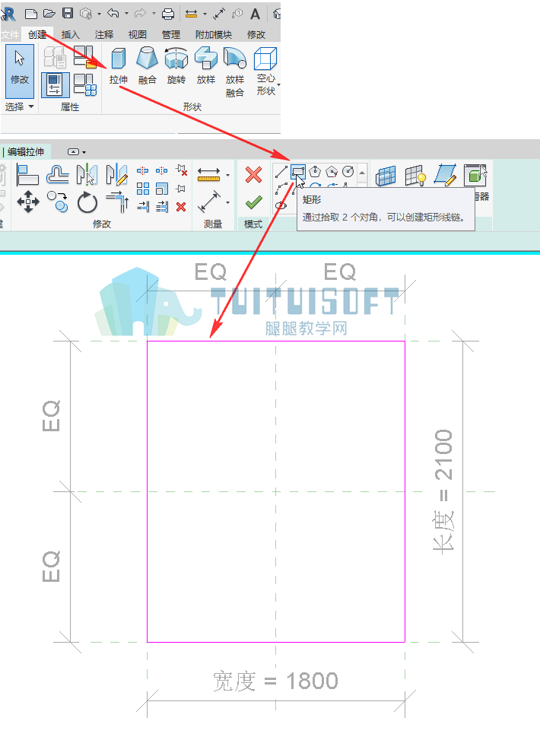Open family types icon in 属性 panel
This screenshot has height=756, width=540.
85,84
